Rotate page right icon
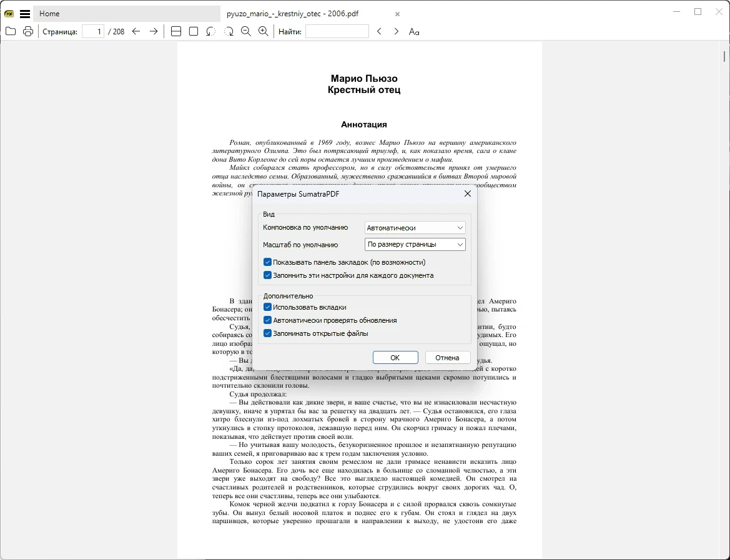730x560 pixels. [229, 31]
